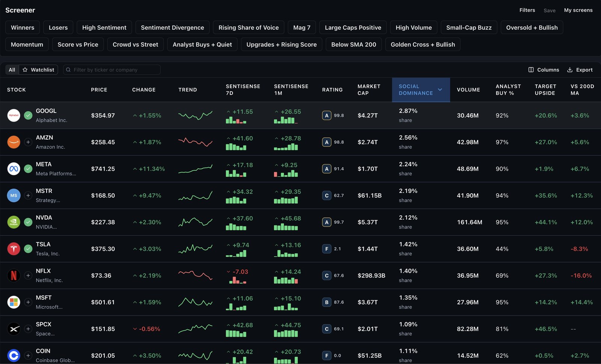Click the C rating badge for MSTR
601x364 pixels.
tap(326, 195)
